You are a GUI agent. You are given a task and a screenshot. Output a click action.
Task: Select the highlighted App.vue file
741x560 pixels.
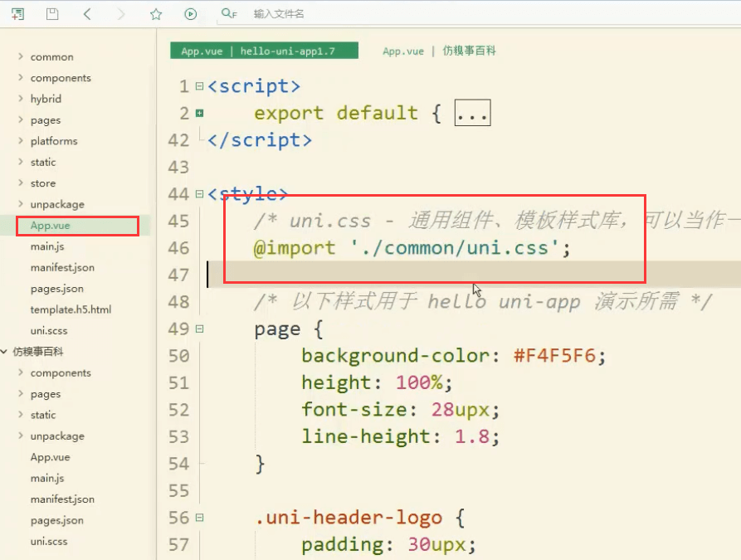coord(50,226)
